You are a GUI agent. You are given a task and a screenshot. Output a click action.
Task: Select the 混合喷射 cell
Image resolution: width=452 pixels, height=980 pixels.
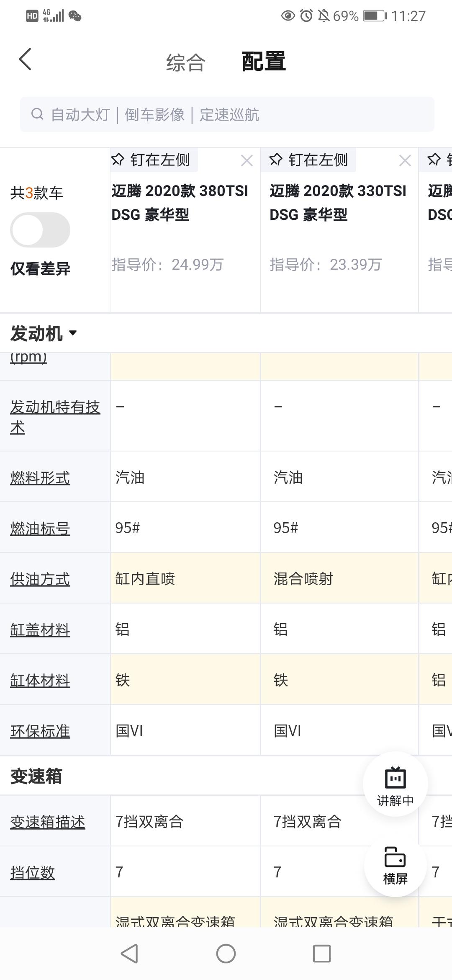pyautogui.click(x=339, y=578)
